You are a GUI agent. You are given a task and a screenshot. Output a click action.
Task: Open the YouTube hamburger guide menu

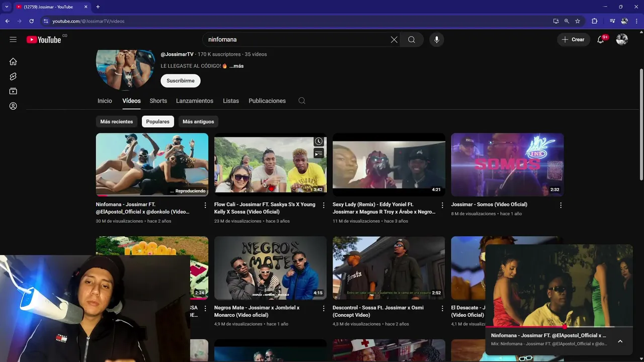point(13,39)
